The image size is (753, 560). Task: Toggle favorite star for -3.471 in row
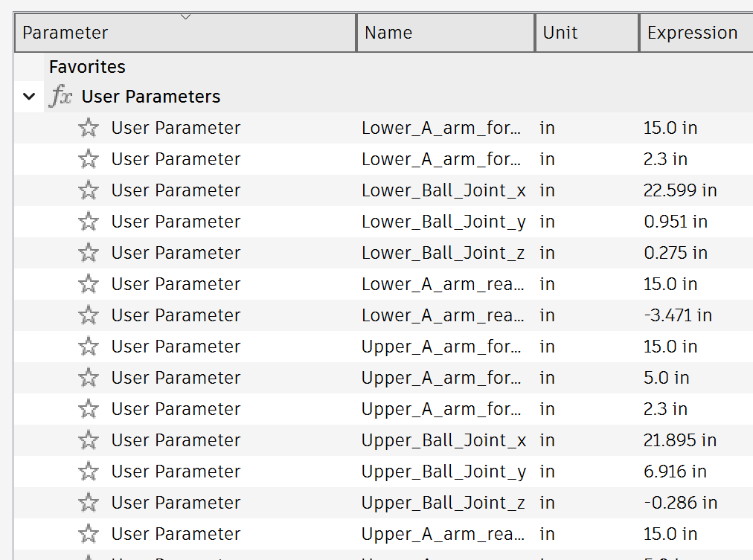click(x=89, y=315)
